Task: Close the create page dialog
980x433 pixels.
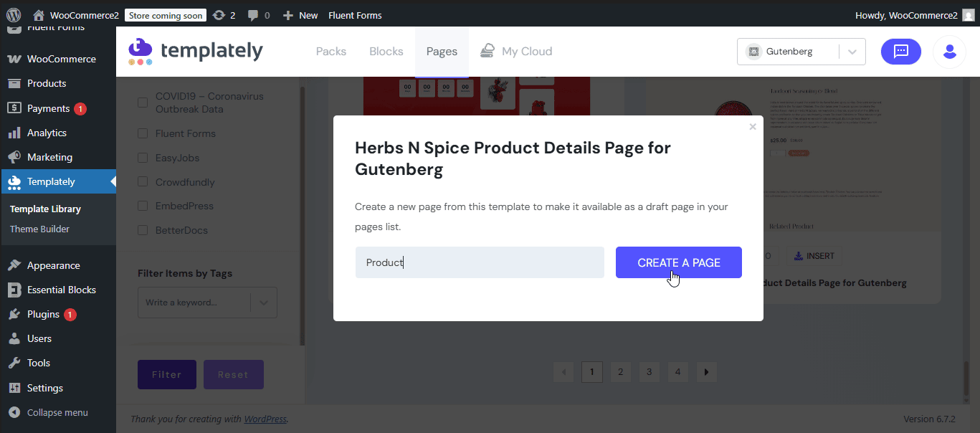Action: [x=753, y=127]
